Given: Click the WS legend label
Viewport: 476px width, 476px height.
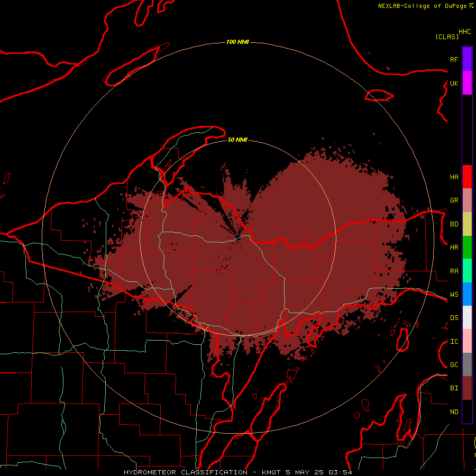Looking at the screenshot, I should click(x=454, y=295).
